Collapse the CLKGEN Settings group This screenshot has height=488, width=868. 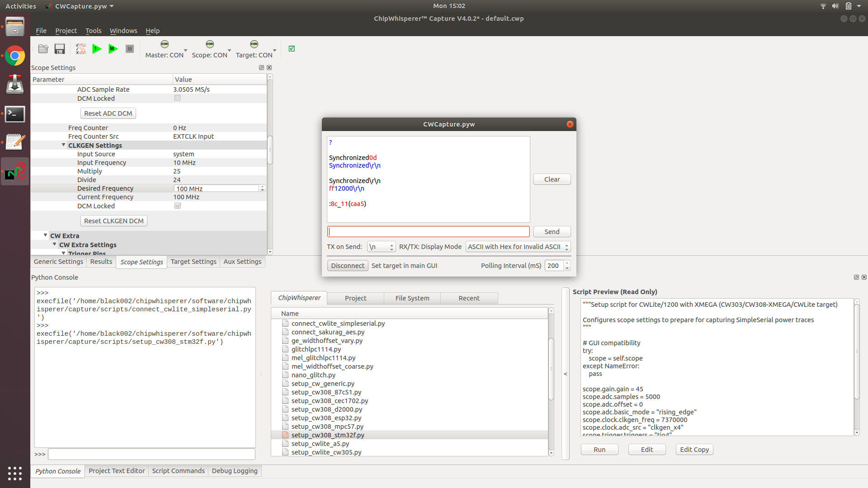point(64,145)
